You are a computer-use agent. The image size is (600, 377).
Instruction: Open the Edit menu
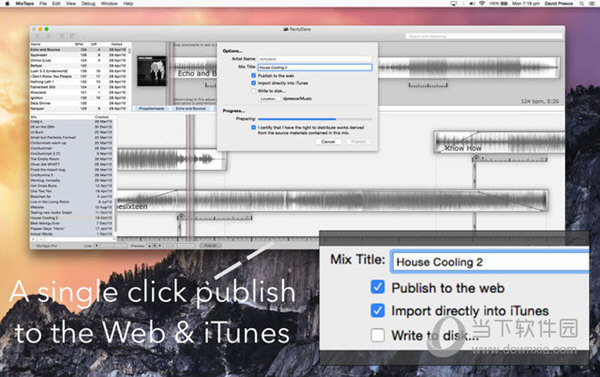pos(56,3)
